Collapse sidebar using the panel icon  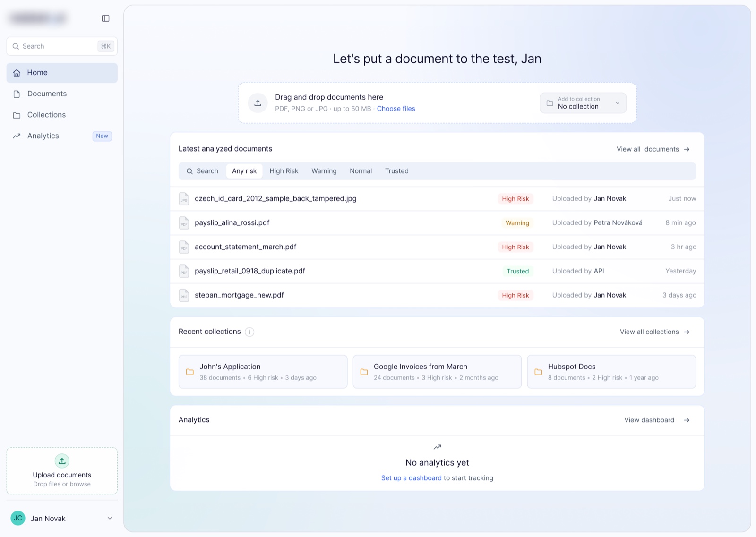tap(105, 18)
